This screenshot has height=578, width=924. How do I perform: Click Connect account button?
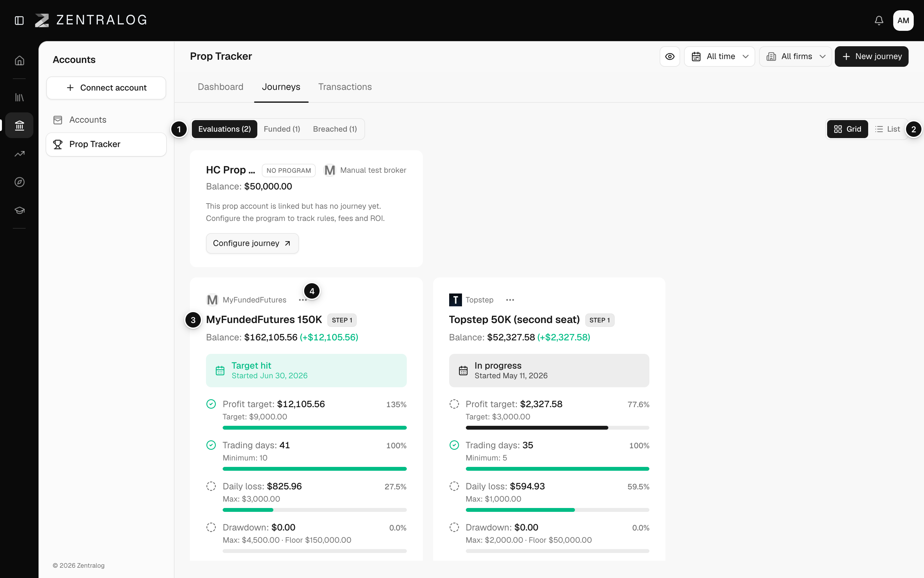tap(106, 88)
